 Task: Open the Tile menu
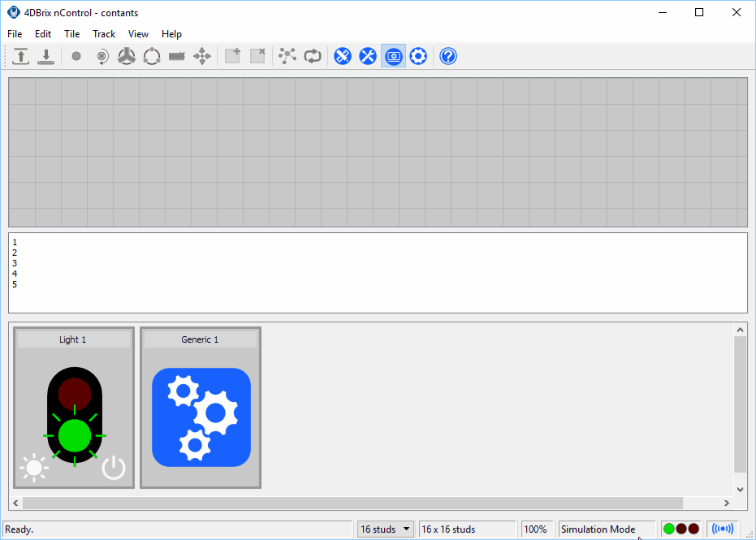[71, 34]
